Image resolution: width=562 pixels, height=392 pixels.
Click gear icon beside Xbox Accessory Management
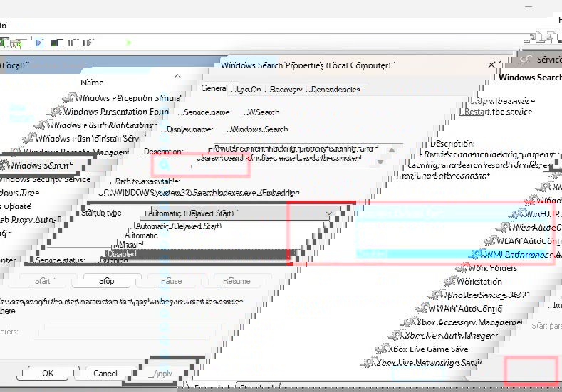409,322
